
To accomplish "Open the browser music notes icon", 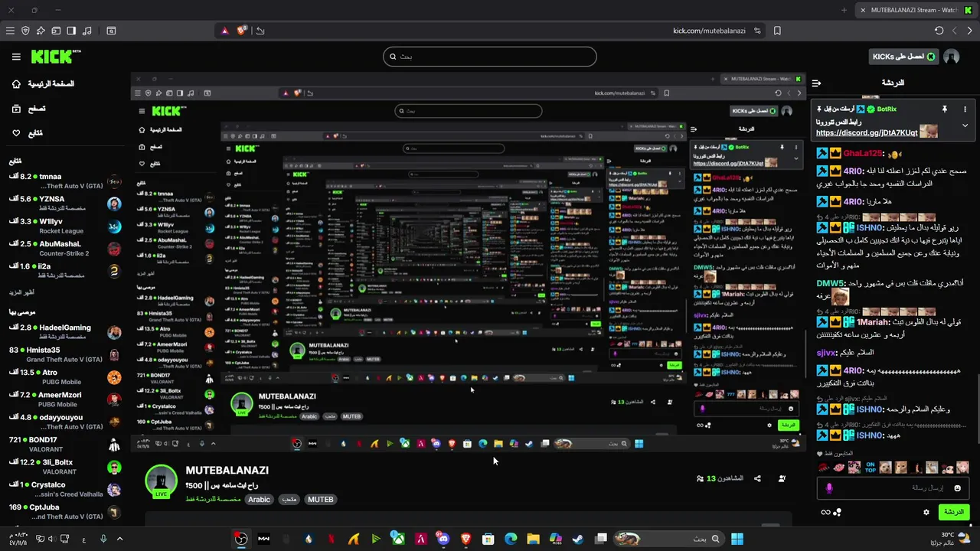I will [x=87, y=31].
